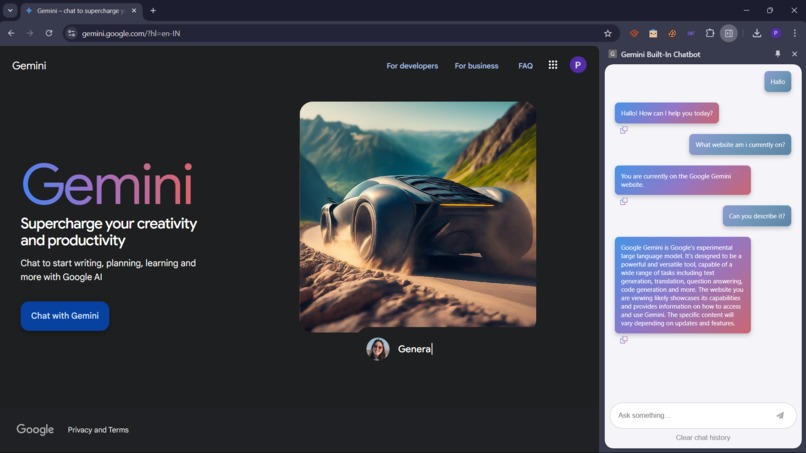Click 'What website am i currently on?' message
This screenshot has height=453, width=806.
pyautogui.click(x=740, y=144)
